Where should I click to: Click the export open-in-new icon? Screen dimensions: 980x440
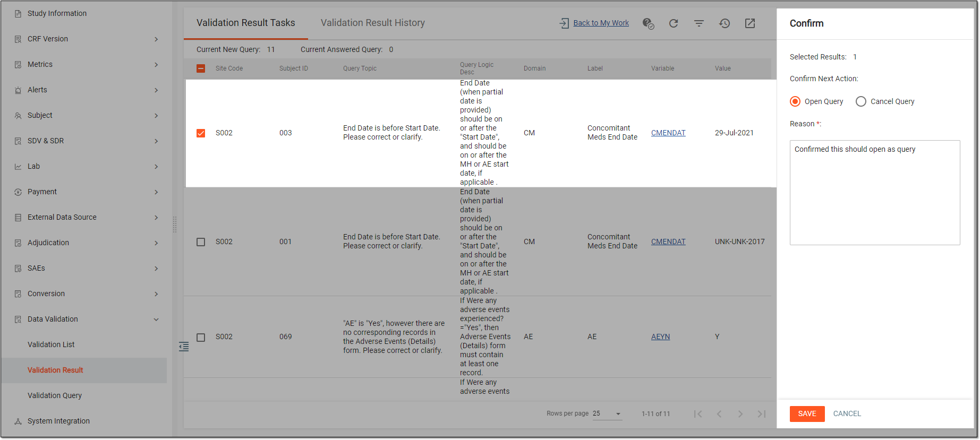[750, 23]
